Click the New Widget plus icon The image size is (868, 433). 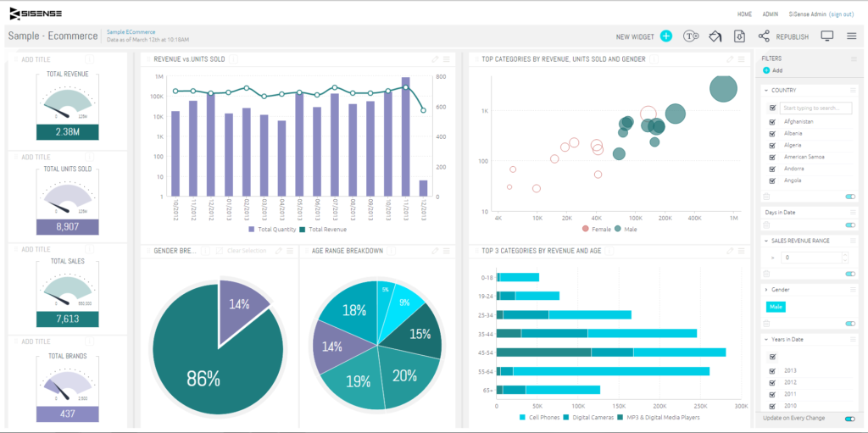pyautogui.click(x=666, y=36)
